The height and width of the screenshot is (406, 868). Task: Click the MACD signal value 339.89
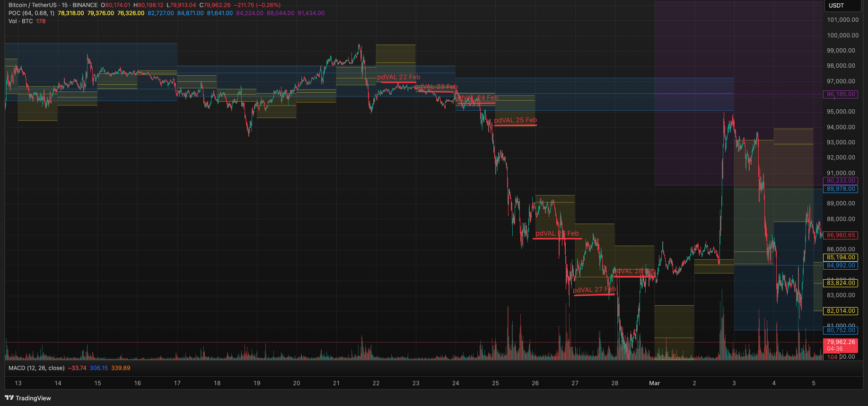pos(121,368)
